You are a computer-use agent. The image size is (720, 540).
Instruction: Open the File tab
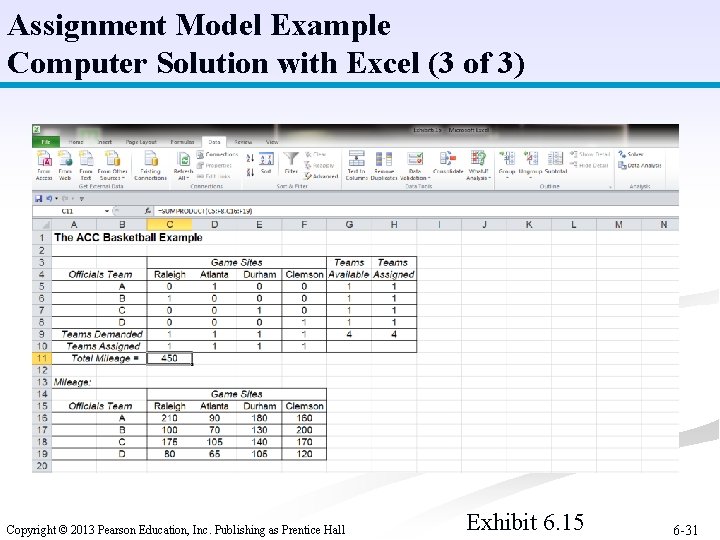[45, 142]
